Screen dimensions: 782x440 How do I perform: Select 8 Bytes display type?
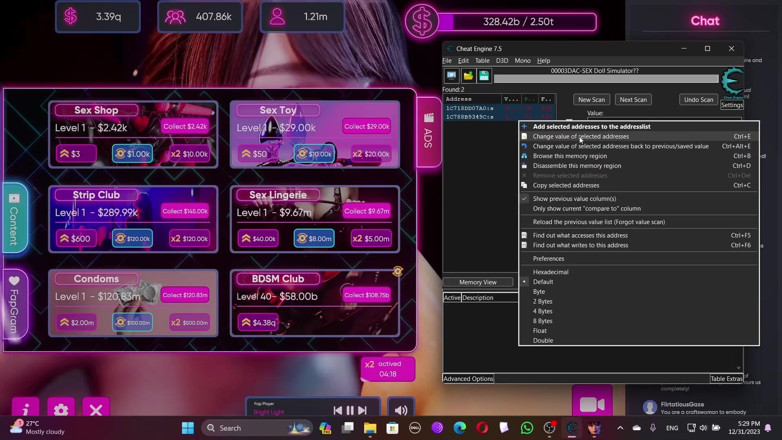pos(639,321)
